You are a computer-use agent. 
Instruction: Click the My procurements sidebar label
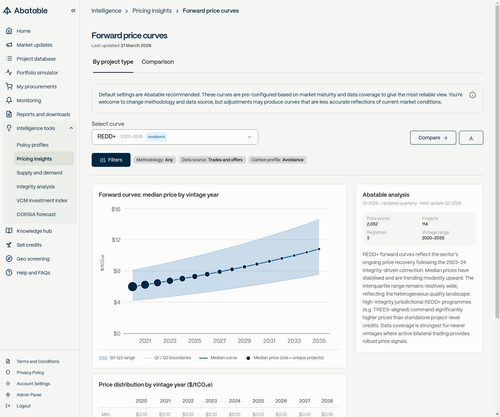coord(37,86)
